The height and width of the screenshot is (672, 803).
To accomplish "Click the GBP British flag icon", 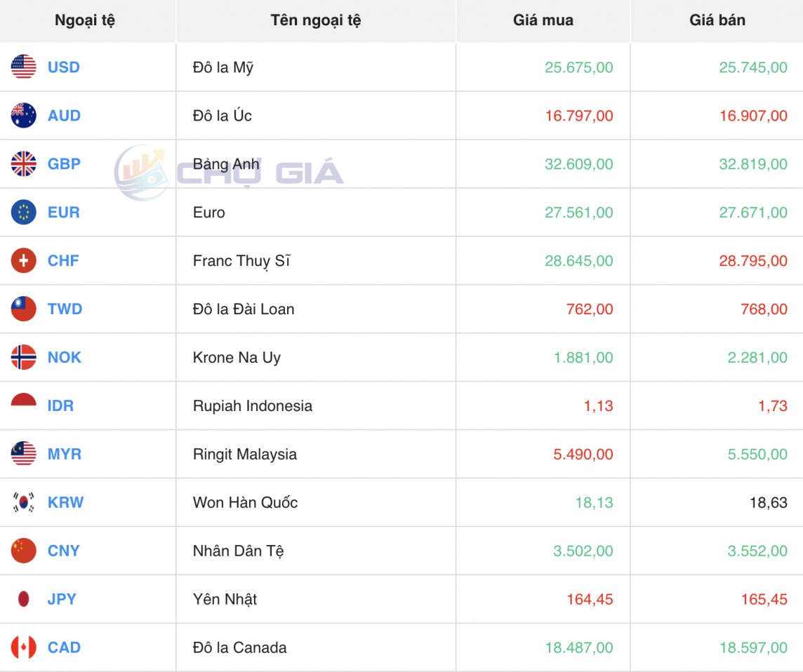I will coord(22,163).
